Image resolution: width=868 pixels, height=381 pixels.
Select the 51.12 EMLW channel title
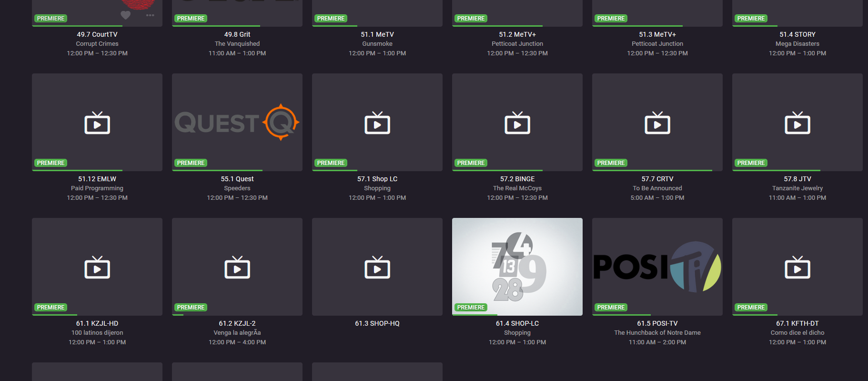(x=97, y=179)
